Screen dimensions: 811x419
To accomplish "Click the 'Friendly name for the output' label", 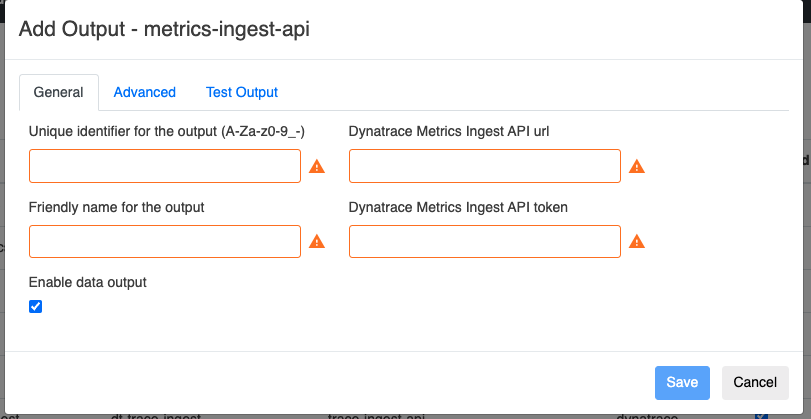I will click(117, 207).
